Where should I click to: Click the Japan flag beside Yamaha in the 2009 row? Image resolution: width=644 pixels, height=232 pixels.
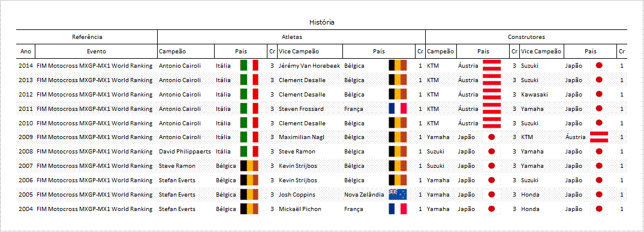coord(492,137)
